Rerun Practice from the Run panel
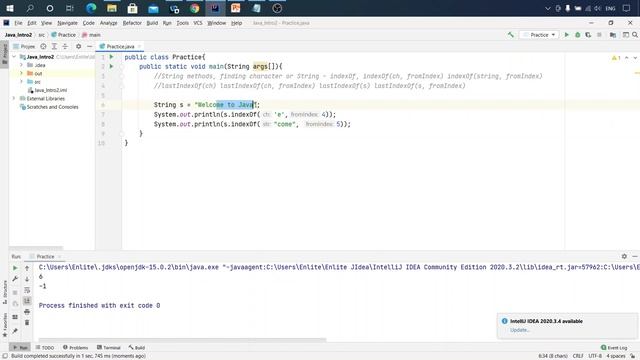Image resolution: width=640 pixels, height=360 pixels. pyautogui.click(x=15, y=268)
